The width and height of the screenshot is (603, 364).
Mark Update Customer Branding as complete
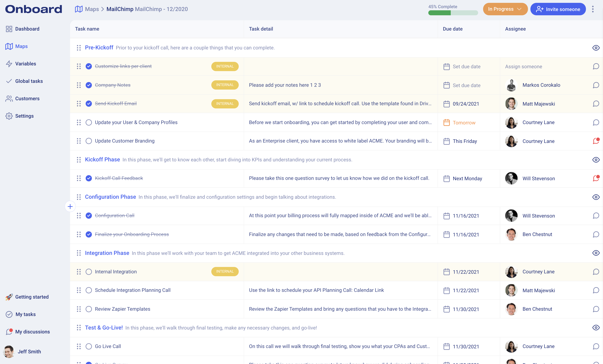click(x=89, y=141)
